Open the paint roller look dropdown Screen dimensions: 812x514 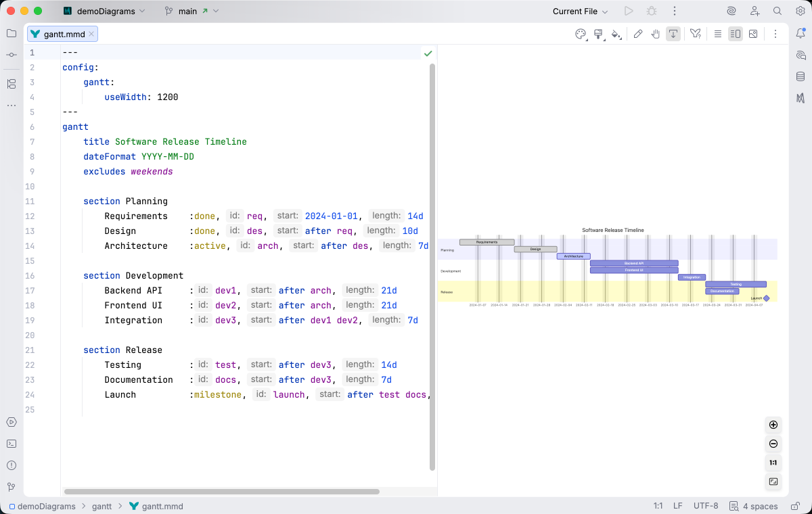click(x=598, y=34)
